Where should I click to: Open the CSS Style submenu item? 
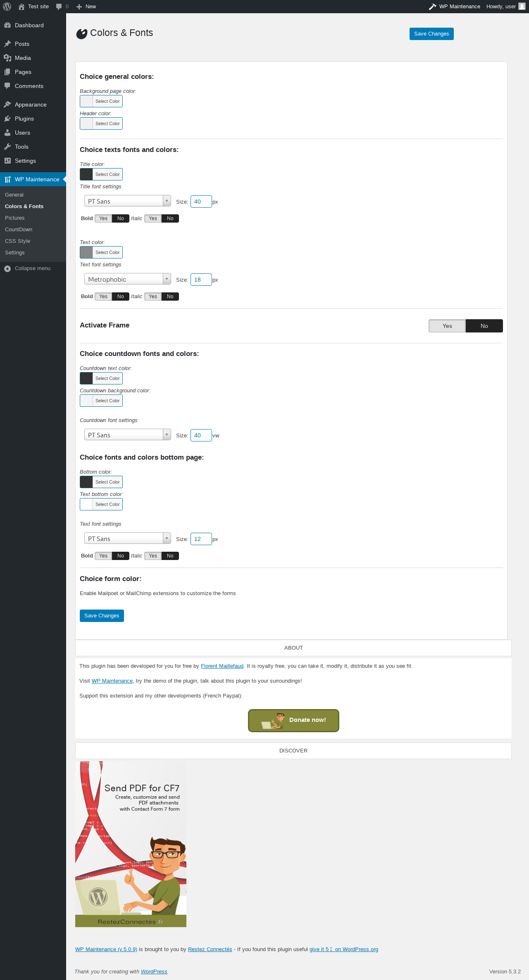17,241
